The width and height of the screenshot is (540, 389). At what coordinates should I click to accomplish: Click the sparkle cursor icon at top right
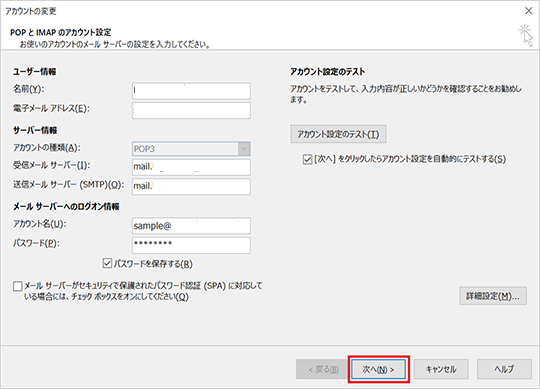click(x=526, y=35)
